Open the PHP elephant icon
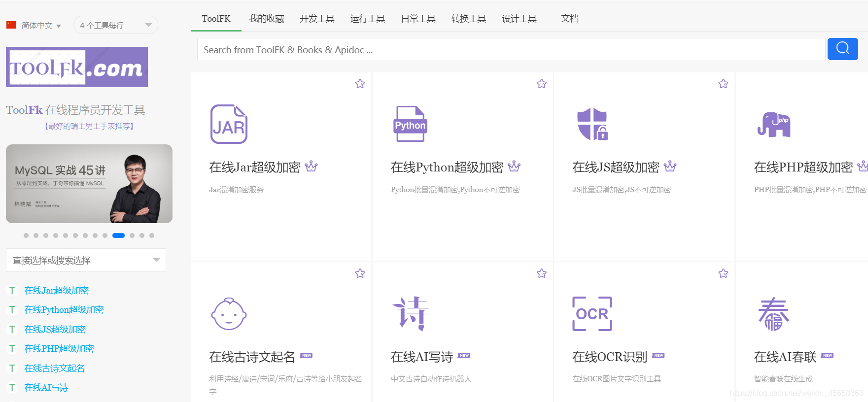 [x=774, y=124]
